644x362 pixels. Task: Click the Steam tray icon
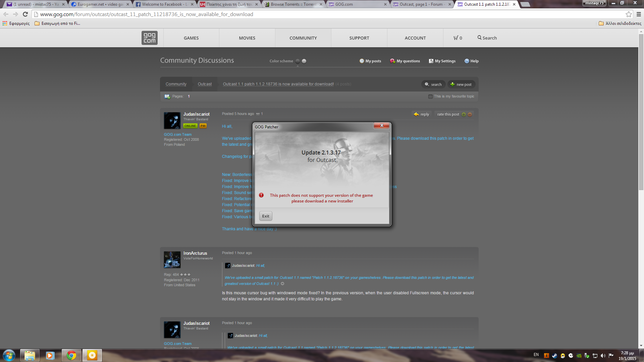[x=554, y=356]
